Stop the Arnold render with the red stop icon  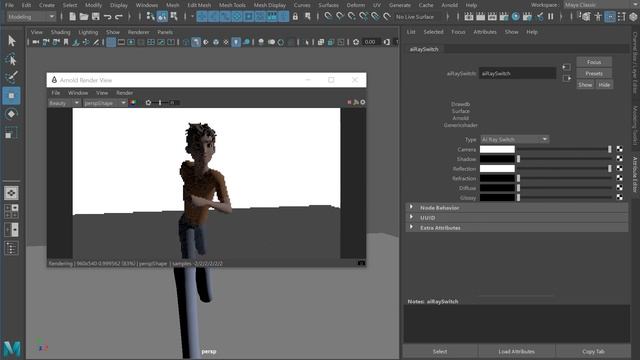click(349, 102)
